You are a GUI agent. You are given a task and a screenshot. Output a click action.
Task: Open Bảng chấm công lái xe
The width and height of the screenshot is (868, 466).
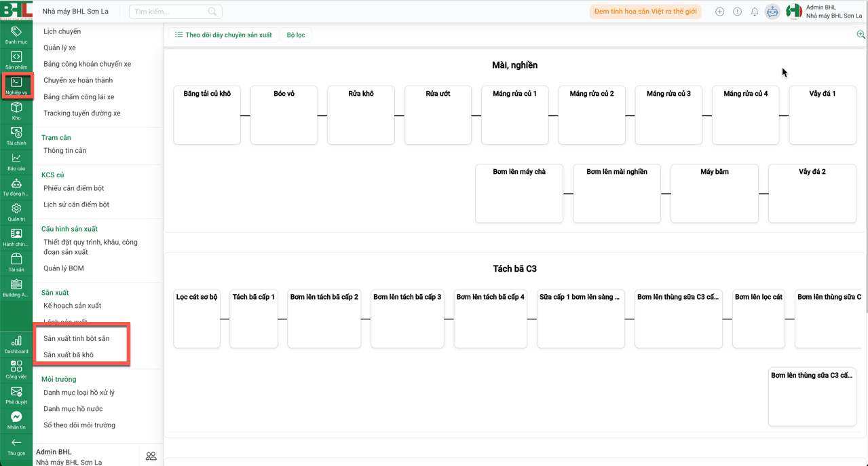[79, 96]
